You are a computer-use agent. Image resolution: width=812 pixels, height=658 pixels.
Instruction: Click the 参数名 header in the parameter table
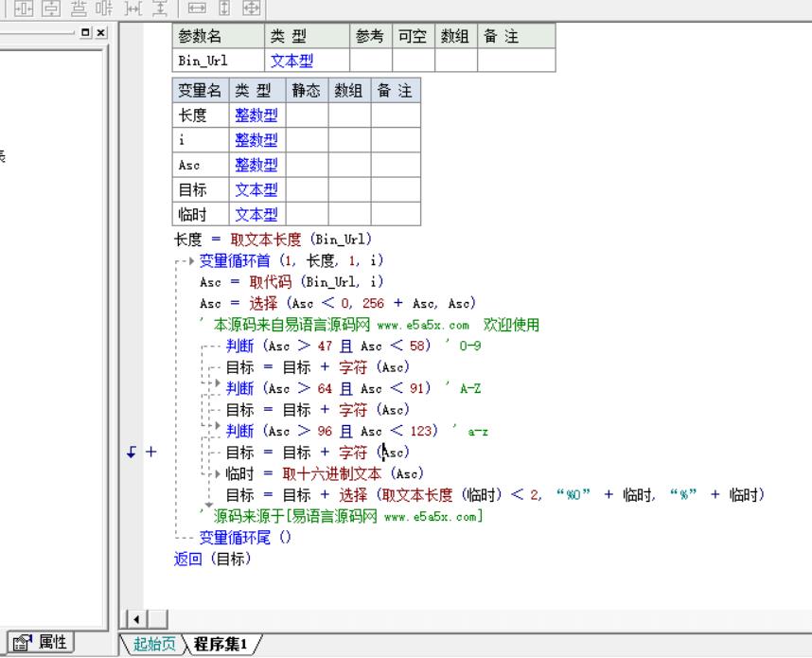pos(218,36)
